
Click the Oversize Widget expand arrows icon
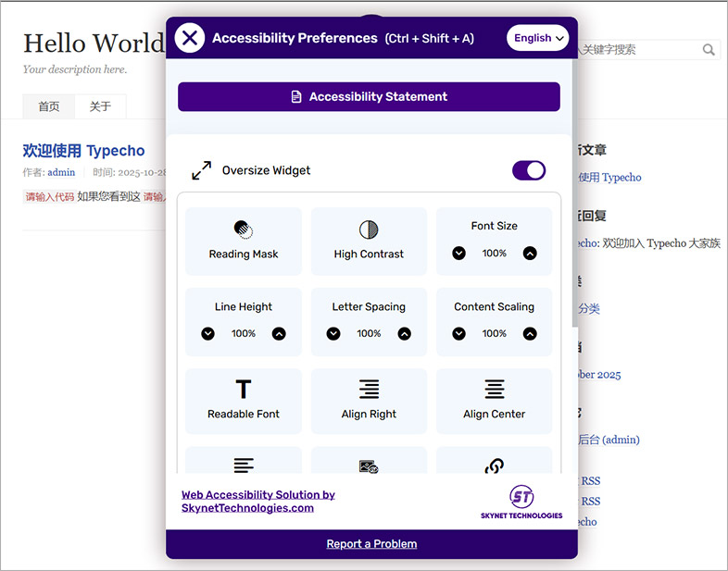(x=202, y=170)
